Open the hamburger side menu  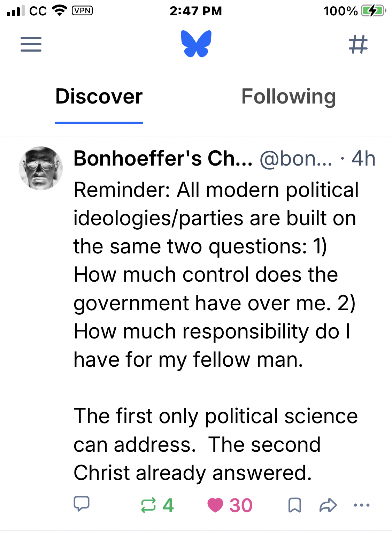point(31,44)
